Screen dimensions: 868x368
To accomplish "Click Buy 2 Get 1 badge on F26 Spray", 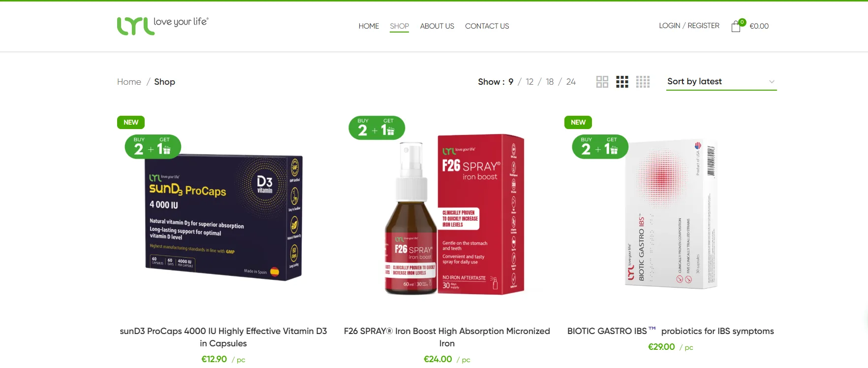I will click(377, 128).
